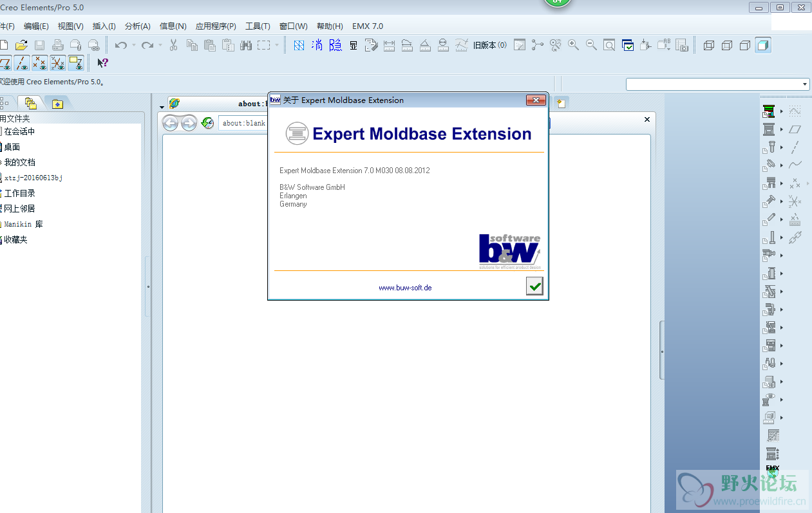812x513 pixels.
Task: Open the 插入(I) menu
Action: pos(104,26)
